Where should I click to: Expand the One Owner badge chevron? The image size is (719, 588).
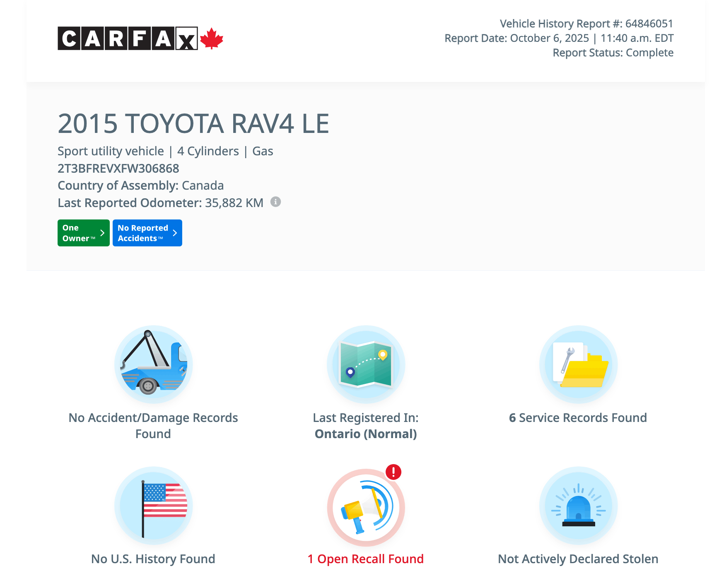tap(102, 233)
